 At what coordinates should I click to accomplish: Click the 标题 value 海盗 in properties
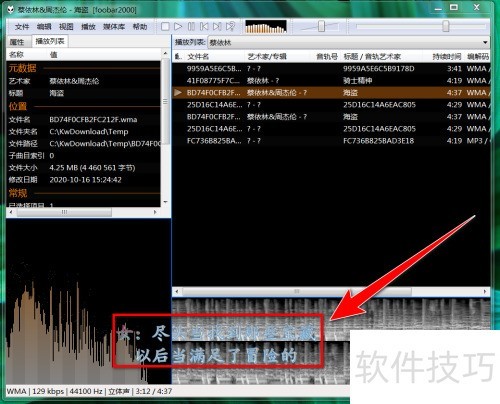(x=57, y=93)
